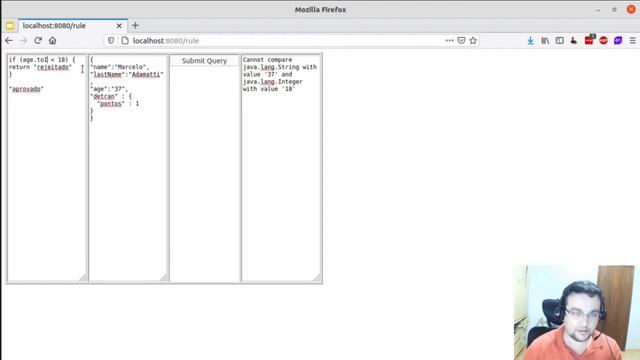640x360 pixels.
Task: Focus the JSON input text area
Action: point(128,168)
